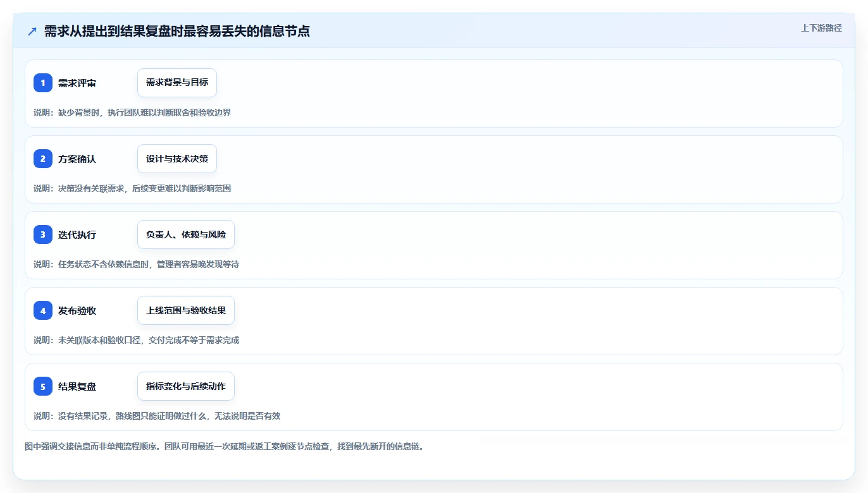Viewport: 868px width, 493px height.
Task: Click the 发布验收 step title
Action: [x=77, y=311]
